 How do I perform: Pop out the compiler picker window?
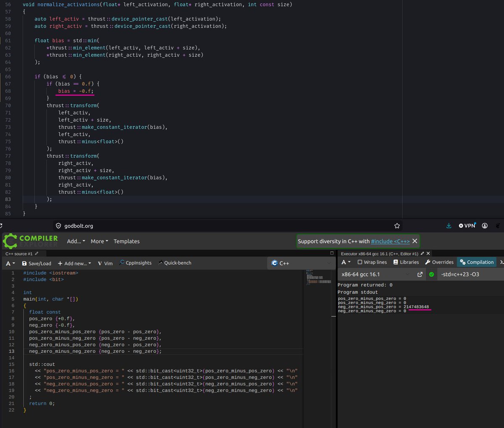[420, 274]
